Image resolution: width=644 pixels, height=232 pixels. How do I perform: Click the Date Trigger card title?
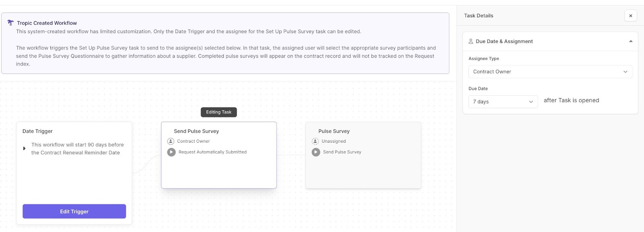(x=37, y=131)
